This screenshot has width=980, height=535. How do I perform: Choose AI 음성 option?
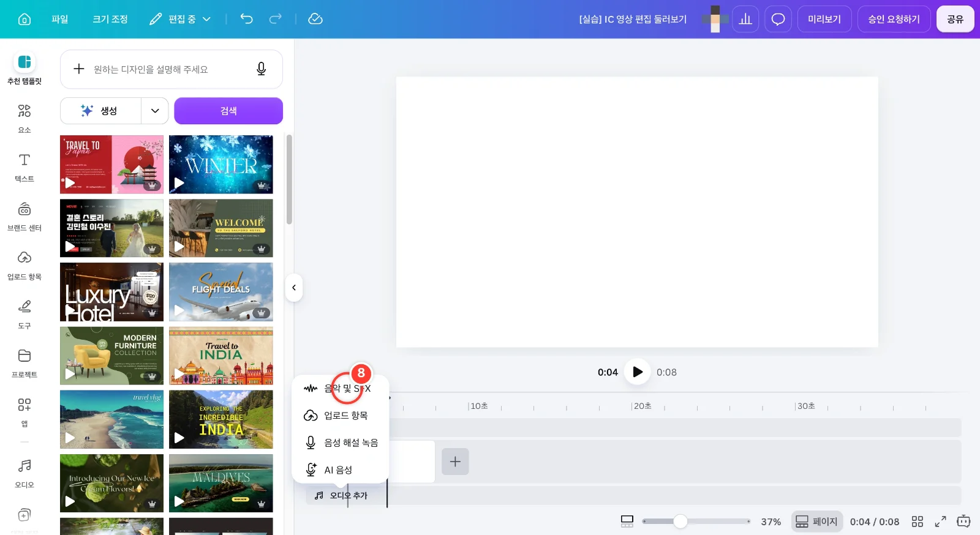point(341,470)
